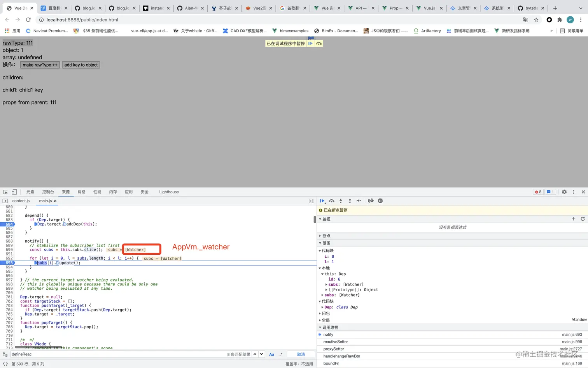The image size is (588, 368).
Task: Deactivate all breakpoints
Action: [371, 201]
